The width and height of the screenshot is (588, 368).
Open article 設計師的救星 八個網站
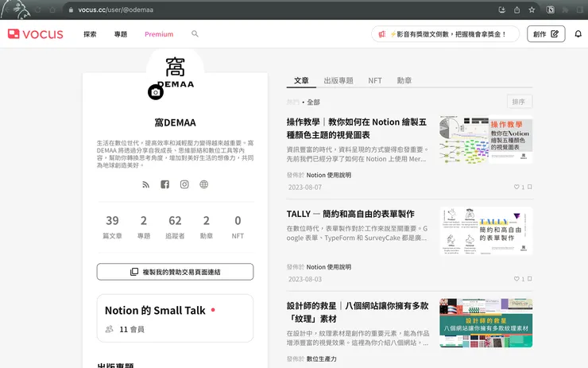358,312
